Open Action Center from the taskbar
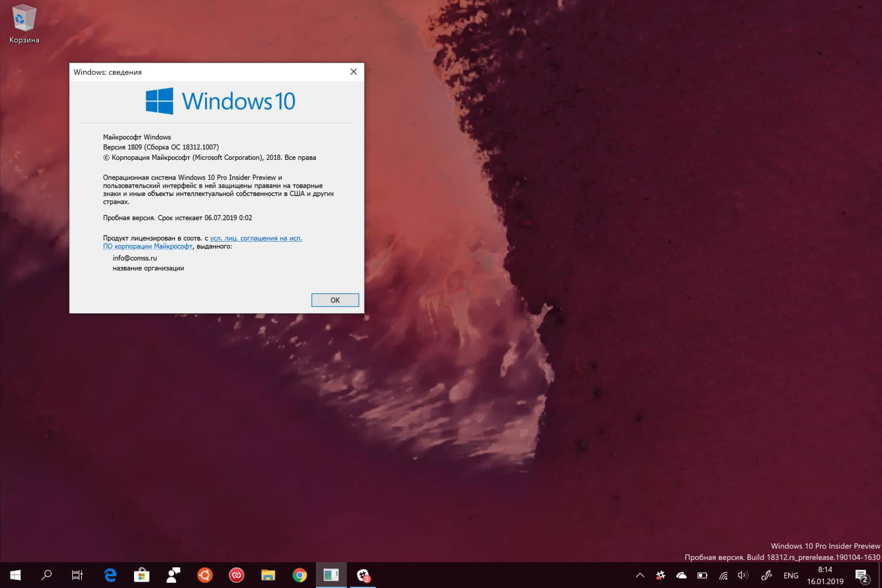The width and height of the screenshot is (882, 588). pos(860,575)
